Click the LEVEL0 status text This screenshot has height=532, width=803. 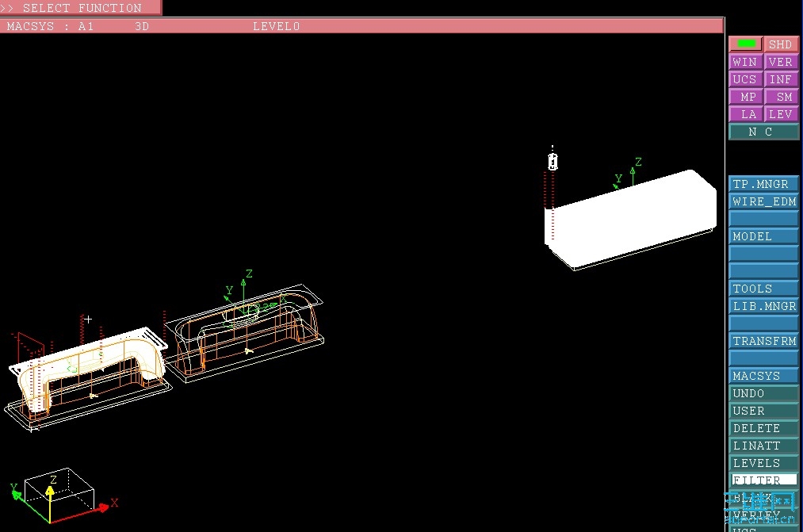tap(276, 26)
